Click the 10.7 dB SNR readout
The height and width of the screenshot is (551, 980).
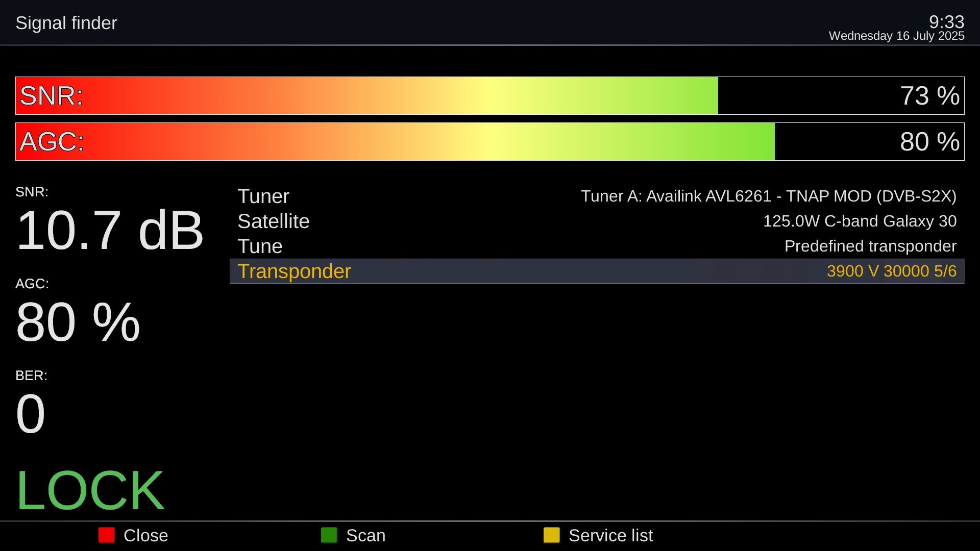click(x=110, y=231)
